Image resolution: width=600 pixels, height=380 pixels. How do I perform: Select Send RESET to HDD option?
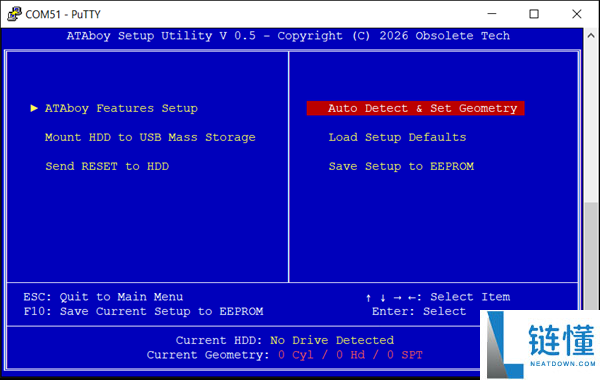[107, 166]
